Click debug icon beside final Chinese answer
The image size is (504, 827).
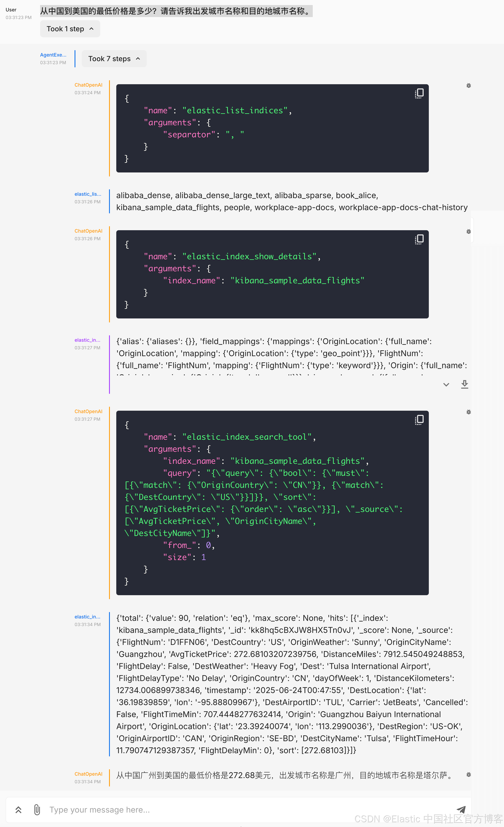tap(469, 774)
